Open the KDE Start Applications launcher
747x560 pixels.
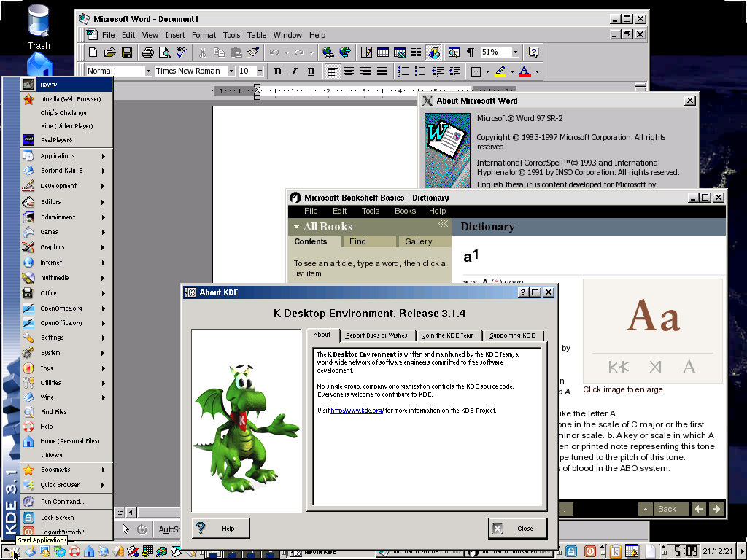pos(13,553)
